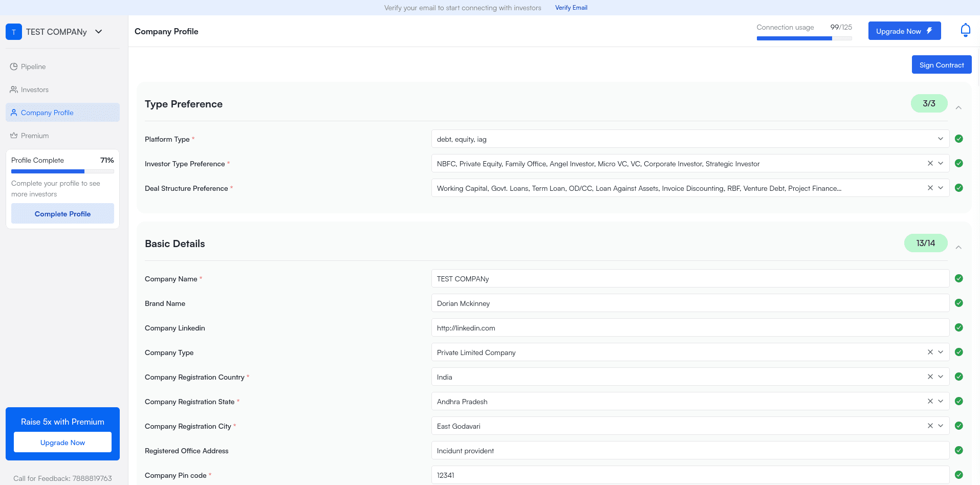The image size is (980, 485).
Task: Open the Investors sidebar item
Action: [62, 90]
